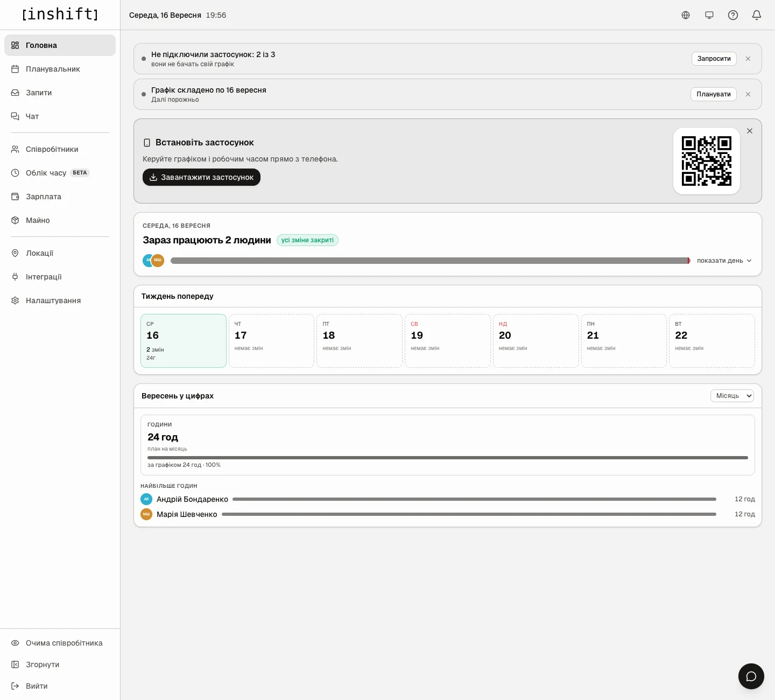
Task: Click the QR code image
Action: (707, 161)
